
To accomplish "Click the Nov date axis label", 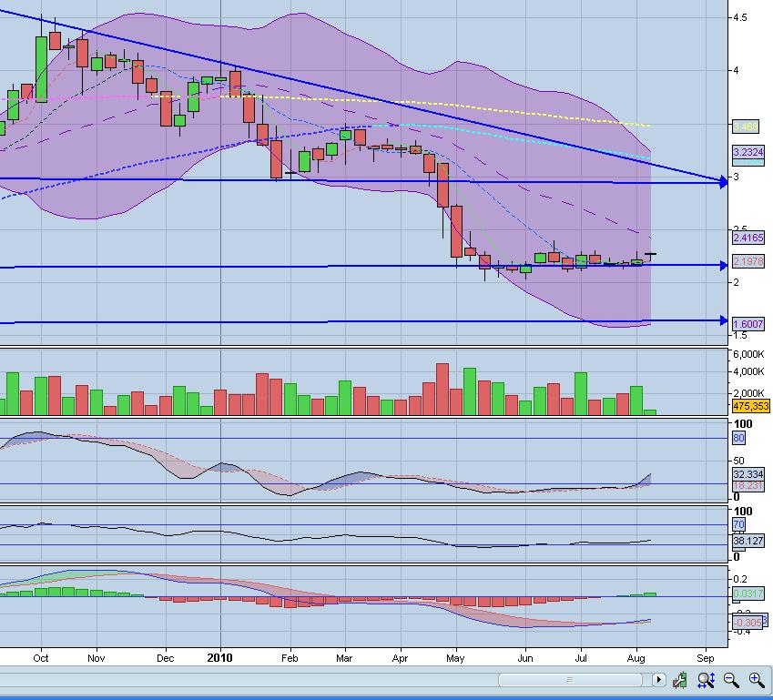I will pos(96,658).
